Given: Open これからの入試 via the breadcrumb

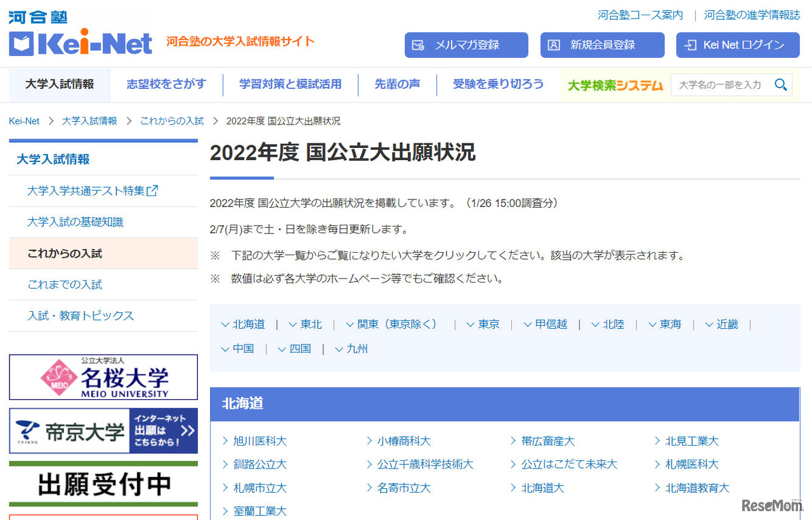Looking at the screenshot, I should point(171,121).
